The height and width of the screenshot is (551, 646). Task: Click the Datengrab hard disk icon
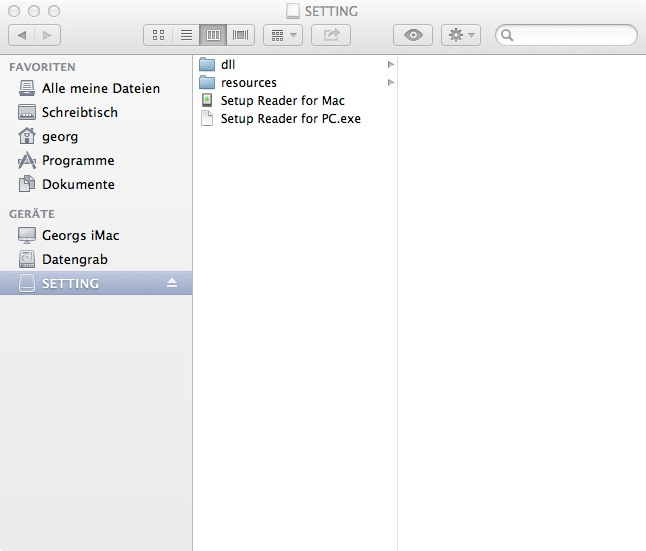[x=27, y=259]
